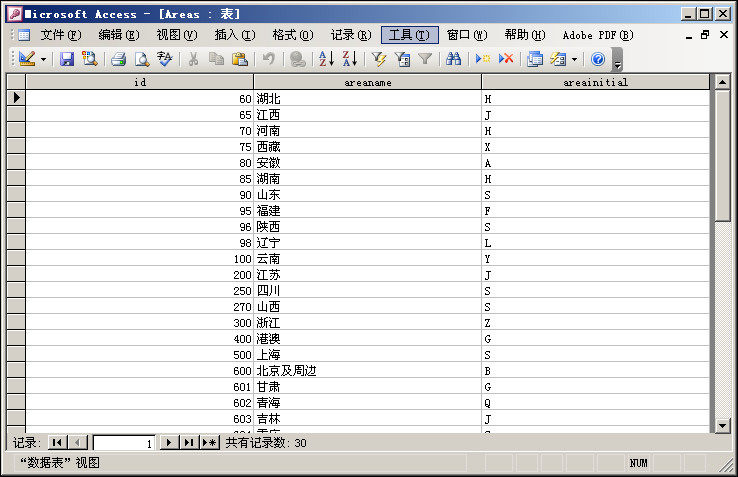Paste clipboard toolbar icon
The height and width of the screenshot is (477, 738).
(240, 59)
